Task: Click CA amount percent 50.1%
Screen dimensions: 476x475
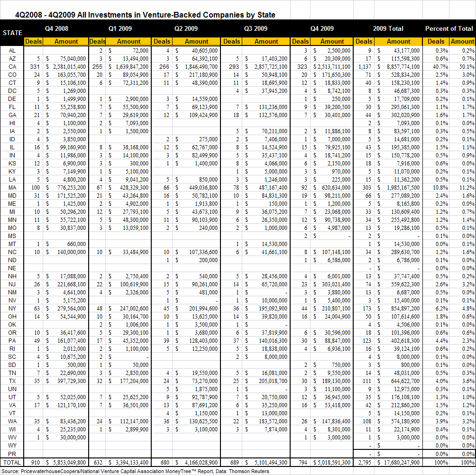Action: coord(467,66)
